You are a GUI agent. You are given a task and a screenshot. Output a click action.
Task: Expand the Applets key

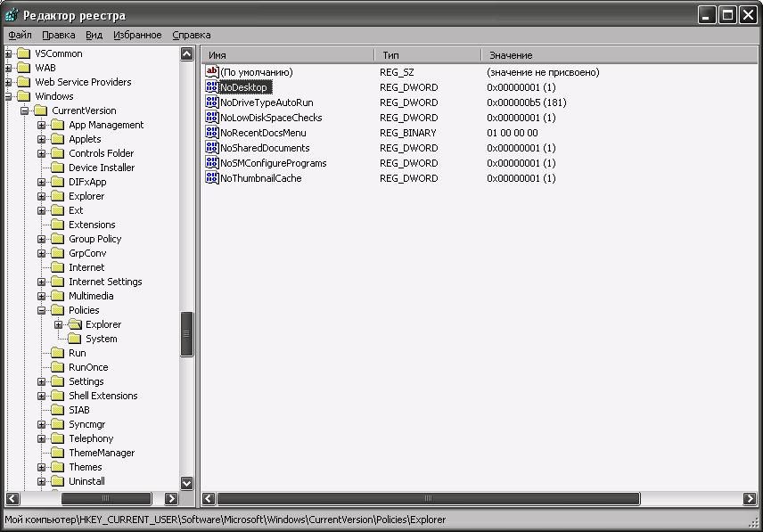click(41, 139)
